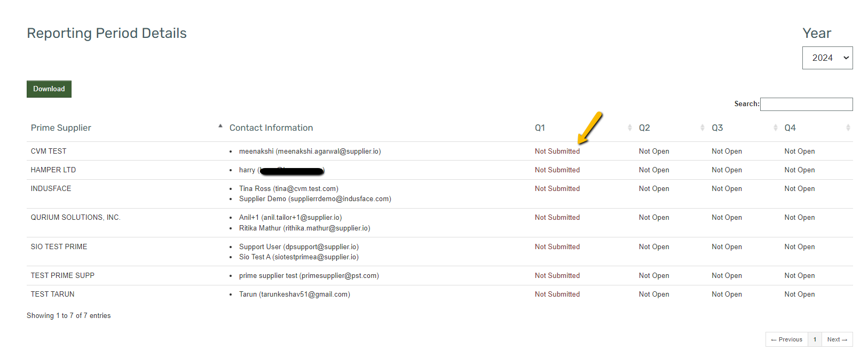This screenshot has height=358, width=868.
Task: Click Tarun contact email entry
Action: 295,295
